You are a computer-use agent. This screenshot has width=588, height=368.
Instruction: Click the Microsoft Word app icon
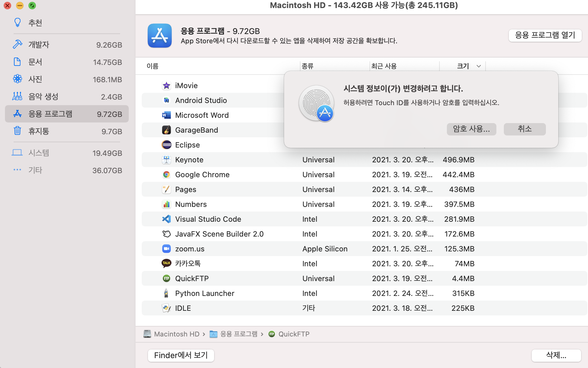click(x=166, y=115)
